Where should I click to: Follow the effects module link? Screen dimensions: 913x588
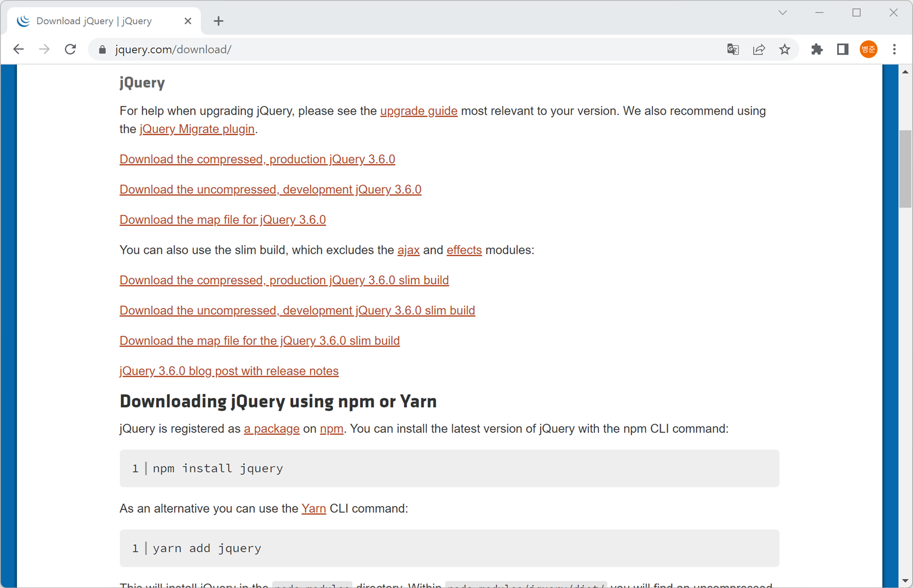pos(464,250)
